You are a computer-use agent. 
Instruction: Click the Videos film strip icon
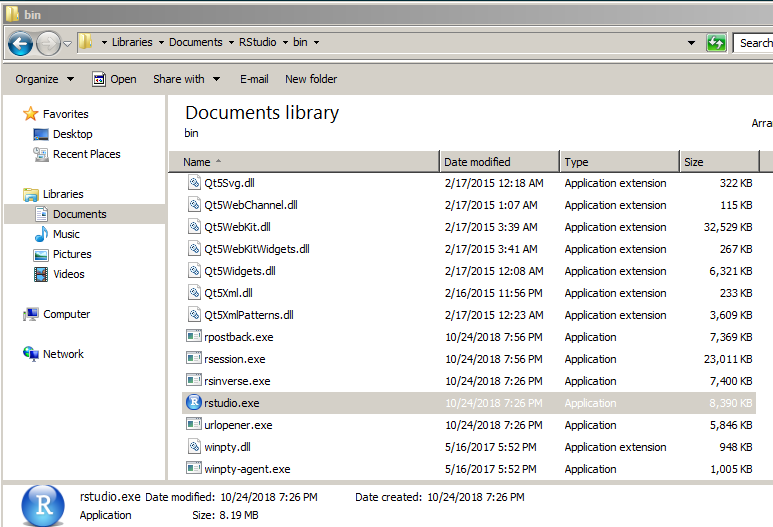point(41,274)
